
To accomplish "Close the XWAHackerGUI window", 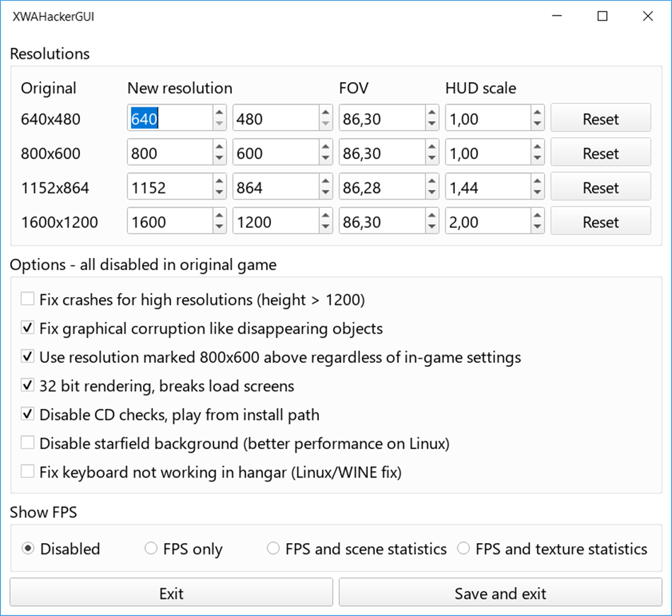I will (647, 16).
